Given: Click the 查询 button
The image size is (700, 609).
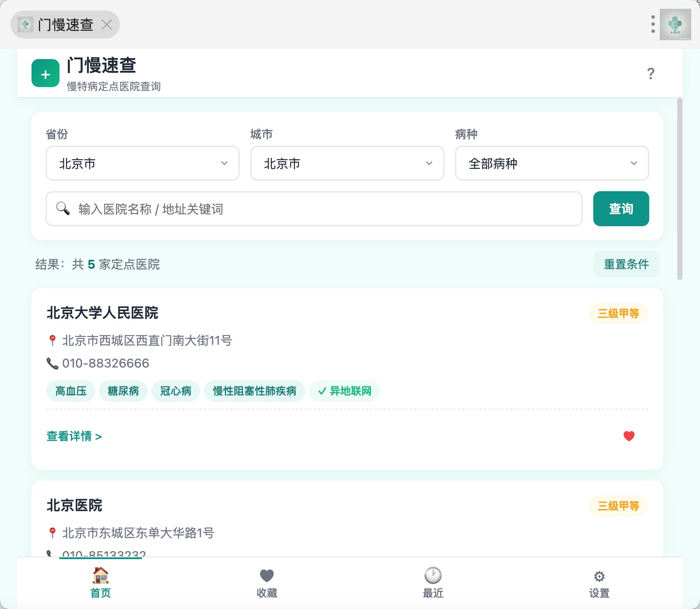Looking at the screenshot, I should [621, 209].
